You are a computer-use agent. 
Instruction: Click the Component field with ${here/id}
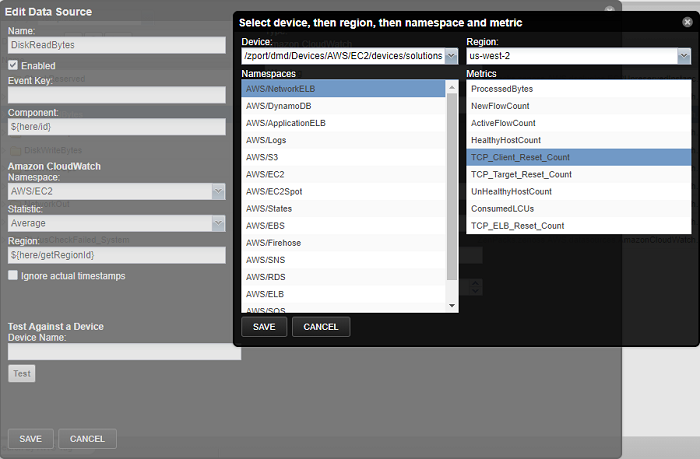[117, 127]
